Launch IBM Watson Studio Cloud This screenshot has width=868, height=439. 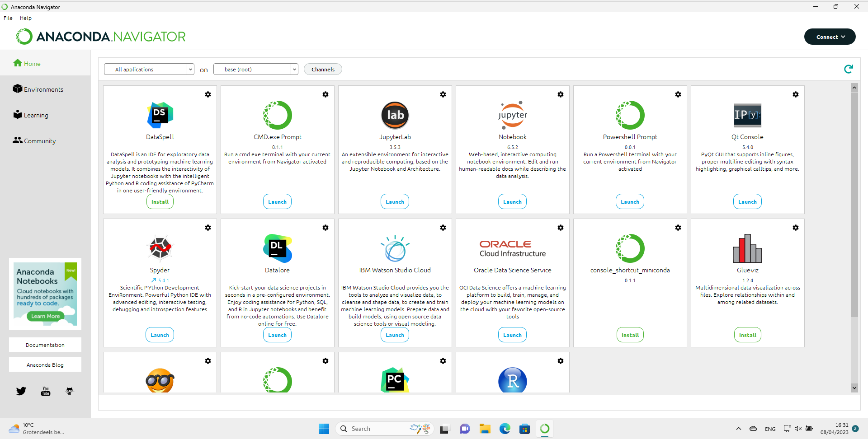point(395,335)
